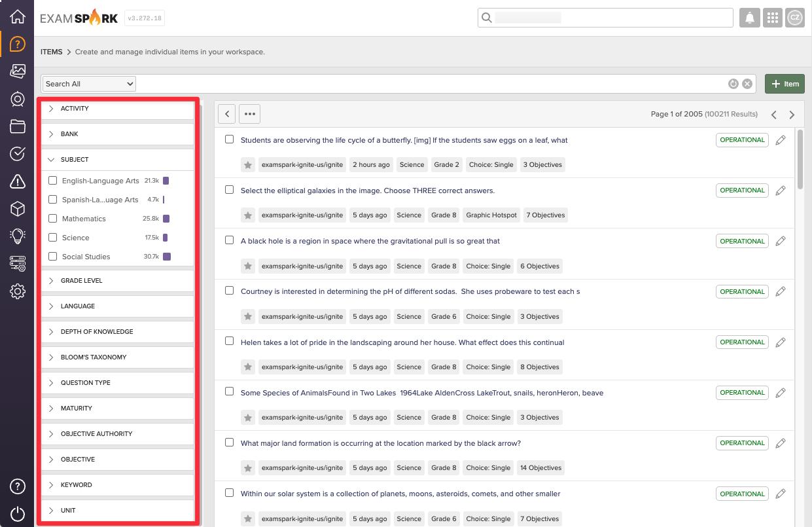Open the black hole gravitational pull item
This screenshot has width=812, height=527.
(x=370, y=242)
